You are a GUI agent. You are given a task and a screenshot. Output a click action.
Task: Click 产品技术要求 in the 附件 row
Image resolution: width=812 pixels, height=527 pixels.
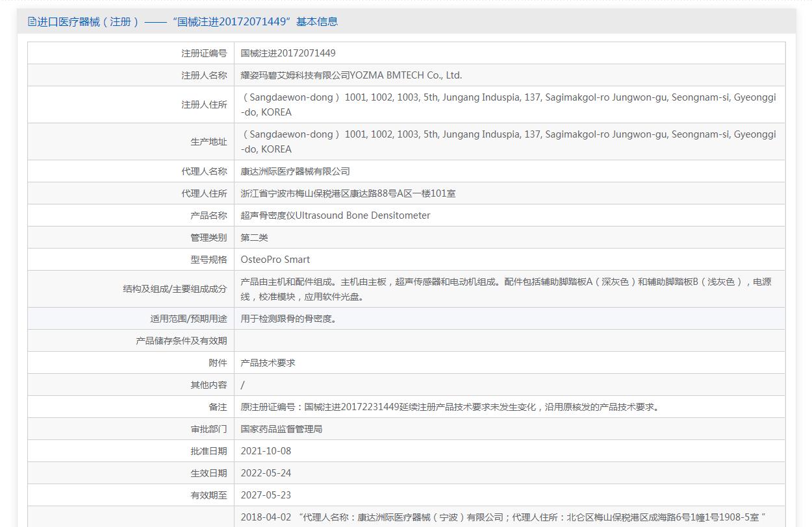pyautogui.click(x=268, y=363)
